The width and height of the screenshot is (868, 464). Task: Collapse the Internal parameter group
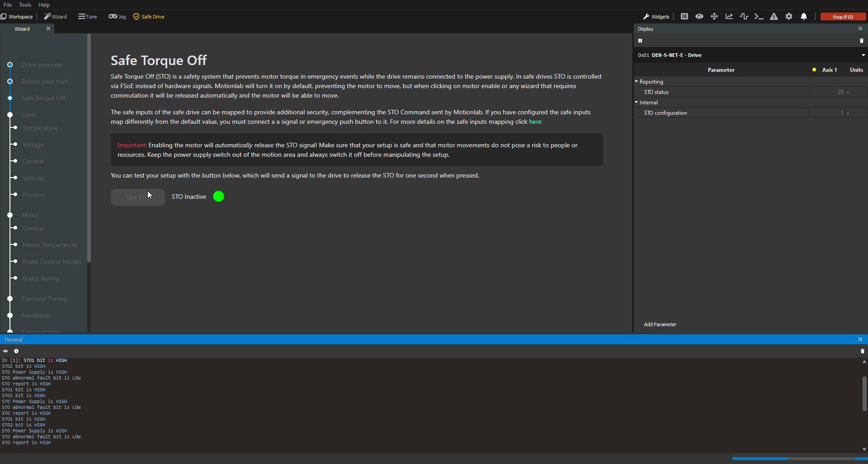click(x=637, y=103)
